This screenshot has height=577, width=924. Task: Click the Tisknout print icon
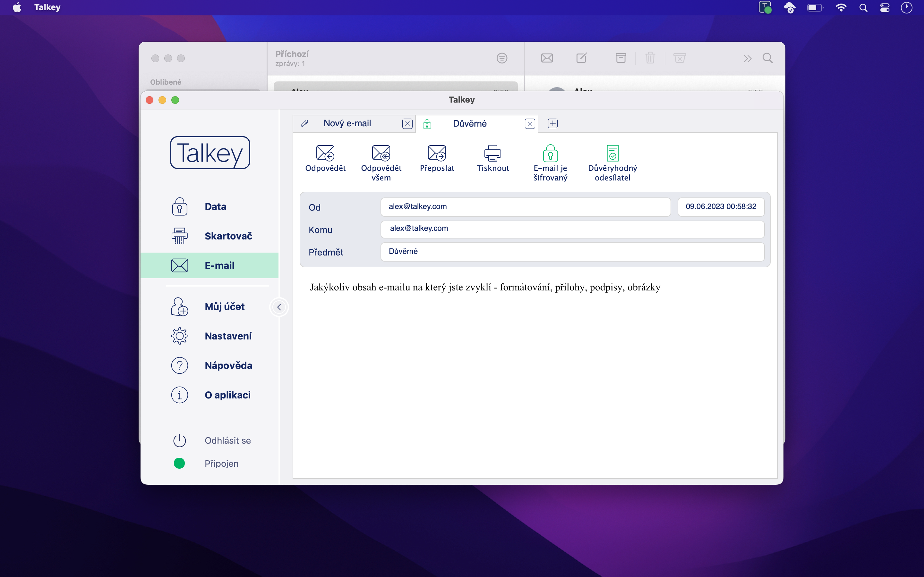coord(493,154)
